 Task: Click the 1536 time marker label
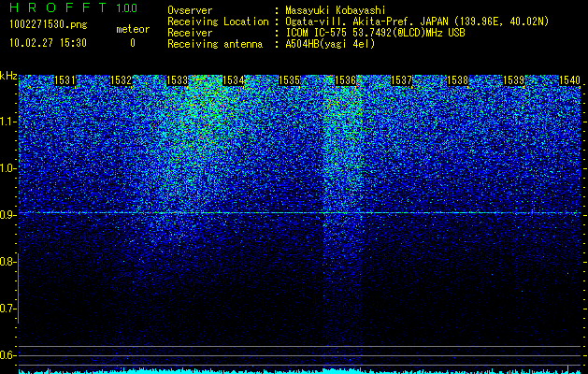tap(345, 80)
